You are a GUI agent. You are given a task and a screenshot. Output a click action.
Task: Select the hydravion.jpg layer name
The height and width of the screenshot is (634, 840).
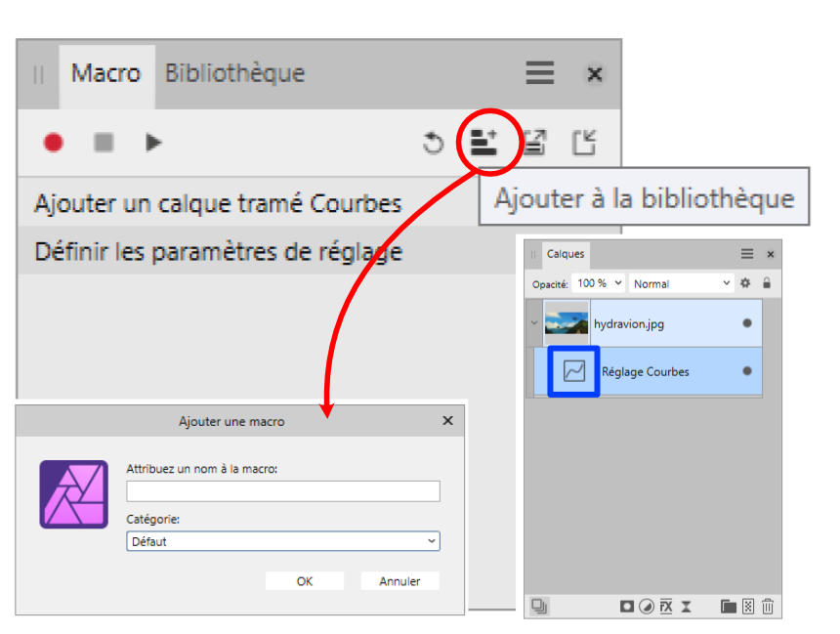(x=629, y=324)
